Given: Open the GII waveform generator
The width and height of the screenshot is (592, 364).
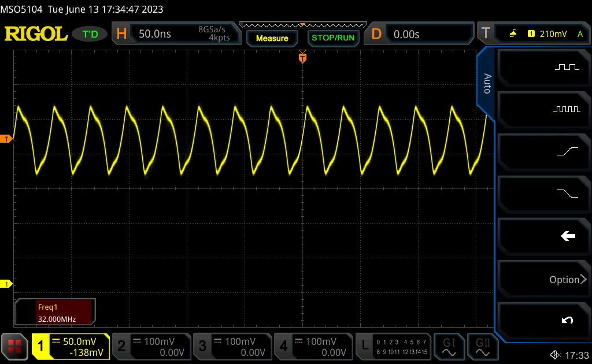Looking at the screenshot, I should [483, 347].
